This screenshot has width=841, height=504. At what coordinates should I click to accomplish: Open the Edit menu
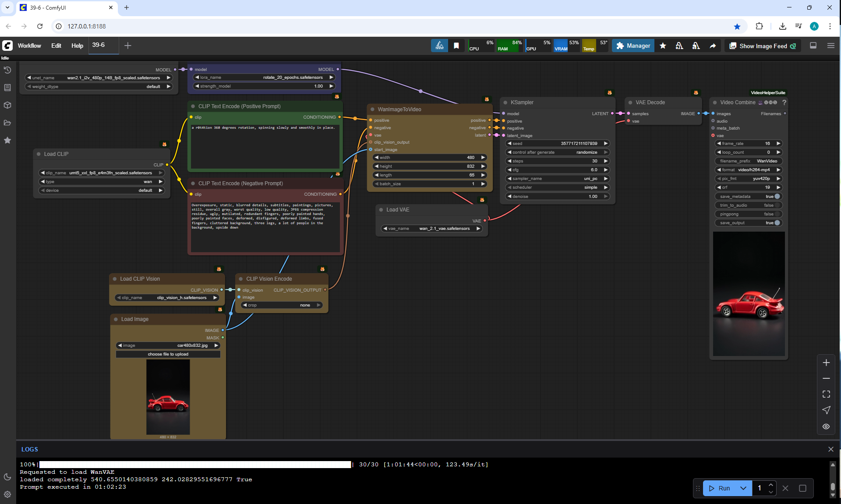click(x=56, y=46)
